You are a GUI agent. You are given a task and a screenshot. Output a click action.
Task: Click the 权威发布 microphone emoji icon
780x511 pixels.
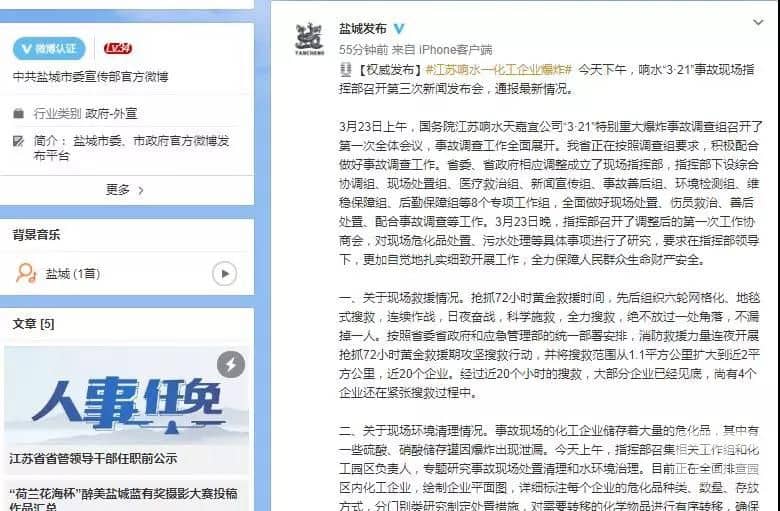(346, 70)
